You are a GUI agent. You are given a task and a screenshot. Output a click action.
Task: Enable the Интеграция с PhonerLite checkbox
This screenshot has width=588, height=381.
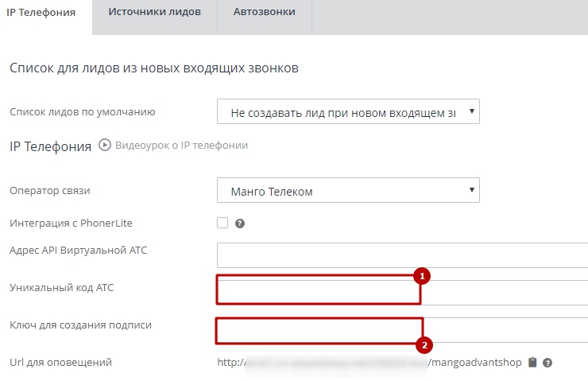222,223
